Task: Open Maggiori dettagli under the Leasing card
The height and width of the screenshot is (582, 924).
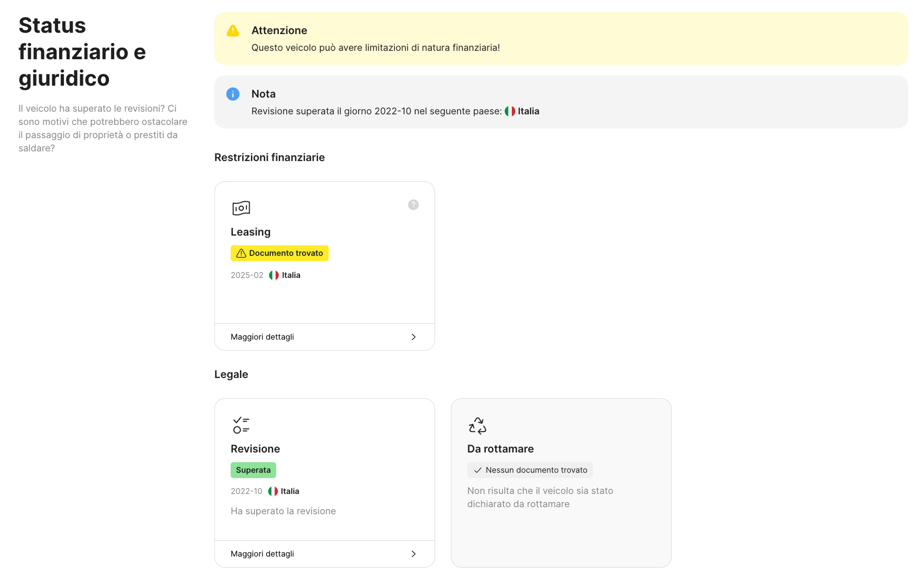Action: 262,337
